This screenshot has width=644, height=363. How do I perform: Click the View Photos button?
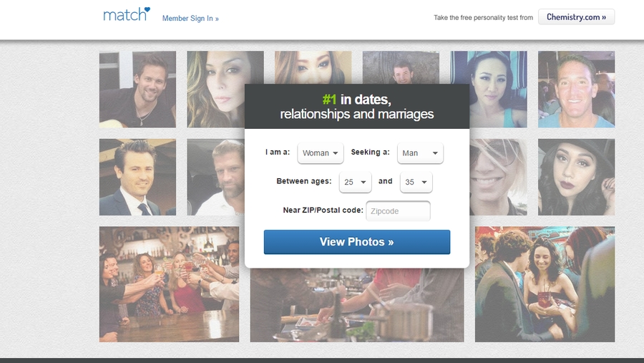coord(357,242)
